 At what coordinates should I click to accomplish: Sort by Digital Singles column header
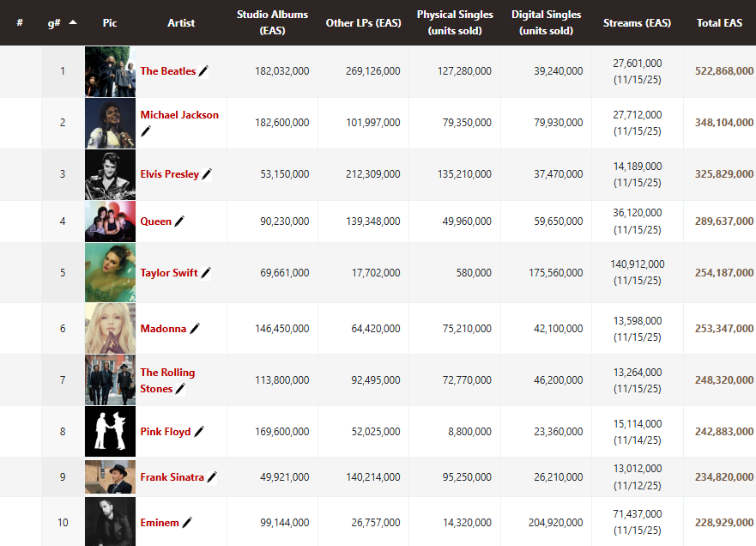546,22
